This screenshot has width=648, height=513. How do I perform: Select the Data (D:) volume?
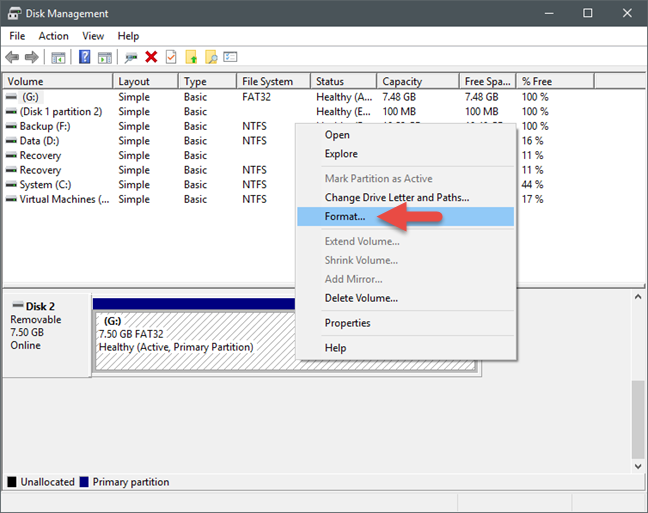click(x=39, y=141)
